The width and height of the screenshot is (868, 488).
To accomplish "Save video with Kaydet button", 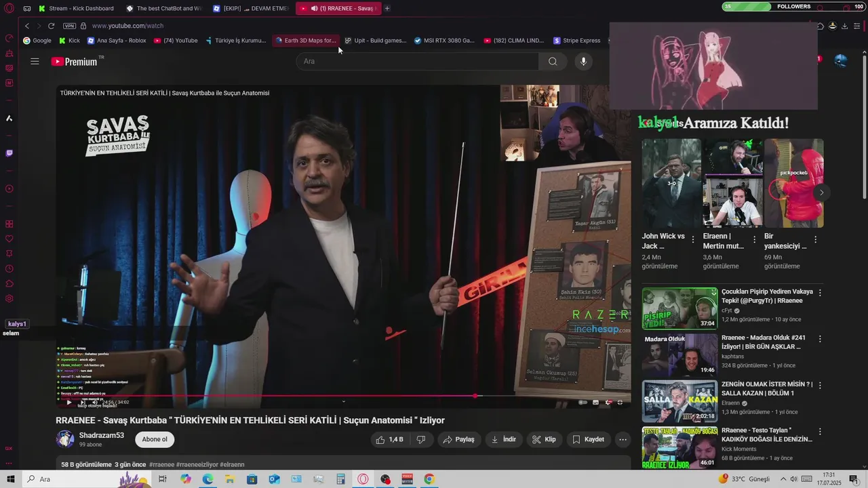I will tap(588, 439).
